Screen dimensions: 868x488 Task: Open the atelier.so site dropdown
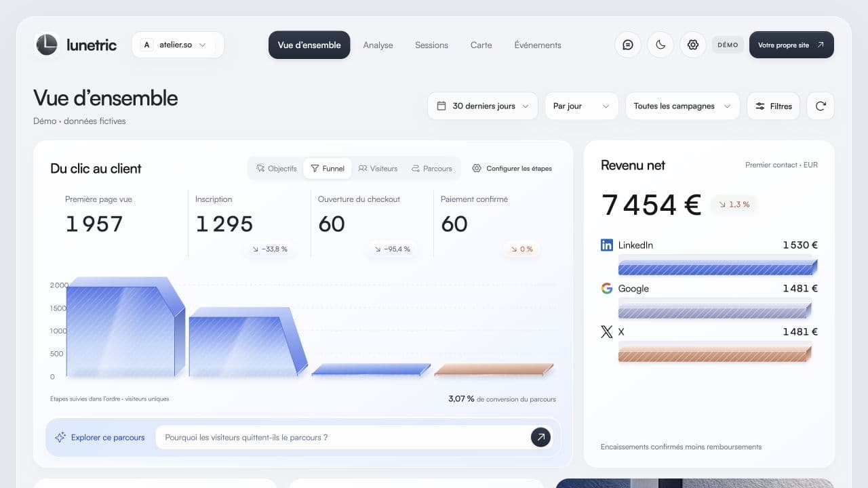(x=178, y=45)
